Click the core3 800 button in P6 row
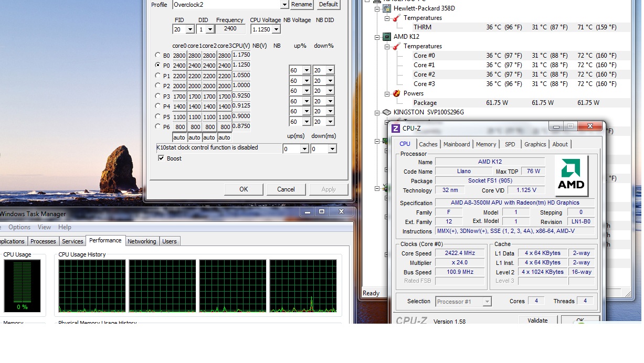This screenshot has width=644, height=363. coord(225,126)
